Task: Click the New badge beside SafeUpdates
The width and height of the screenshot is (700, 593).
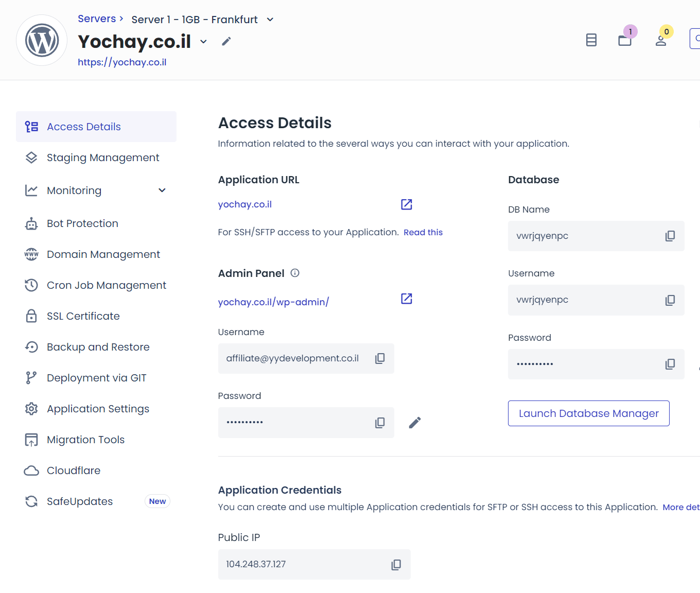Action: click(157, 501)
